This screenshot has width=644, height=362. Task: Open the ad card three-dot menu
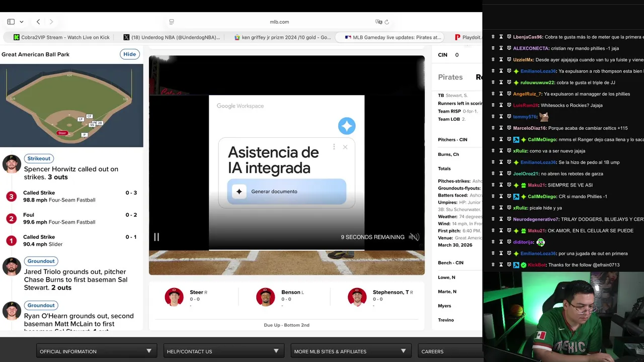coord(334,147)
